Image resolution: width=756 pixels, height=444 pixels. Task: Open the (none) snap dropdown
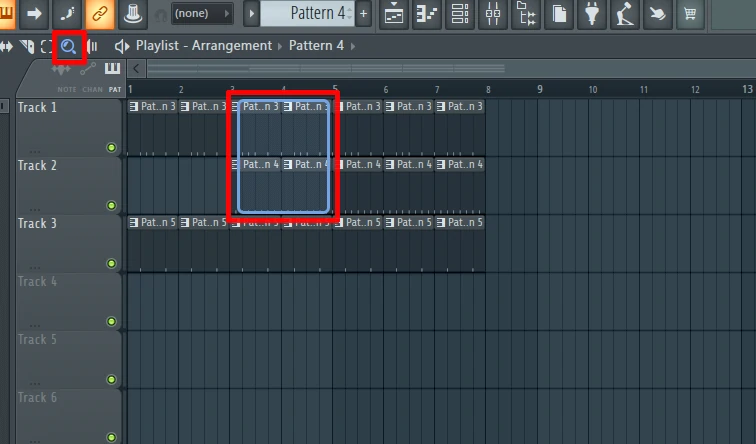pos(201,14)
